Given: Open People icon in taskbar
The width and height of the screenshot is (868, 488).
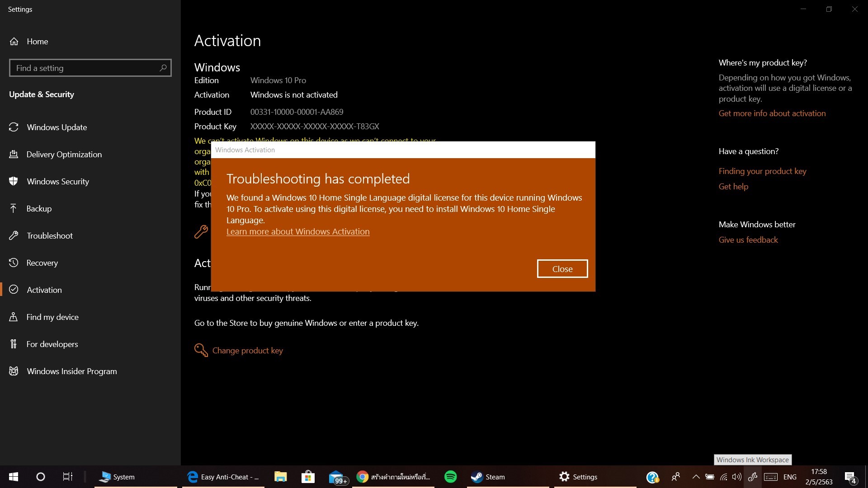Looking at the screenshot, I should (676, 477).
